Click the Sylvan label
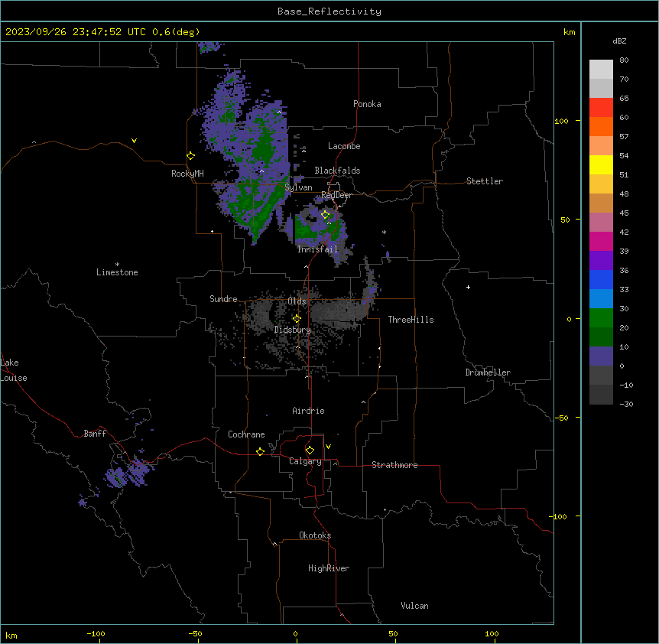 point(298,187)
